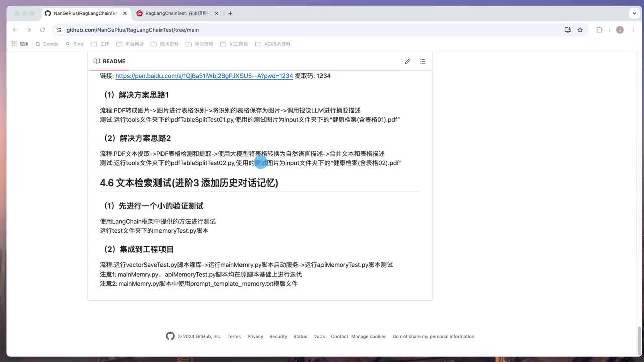Open README outline list icon

(423, 61)
